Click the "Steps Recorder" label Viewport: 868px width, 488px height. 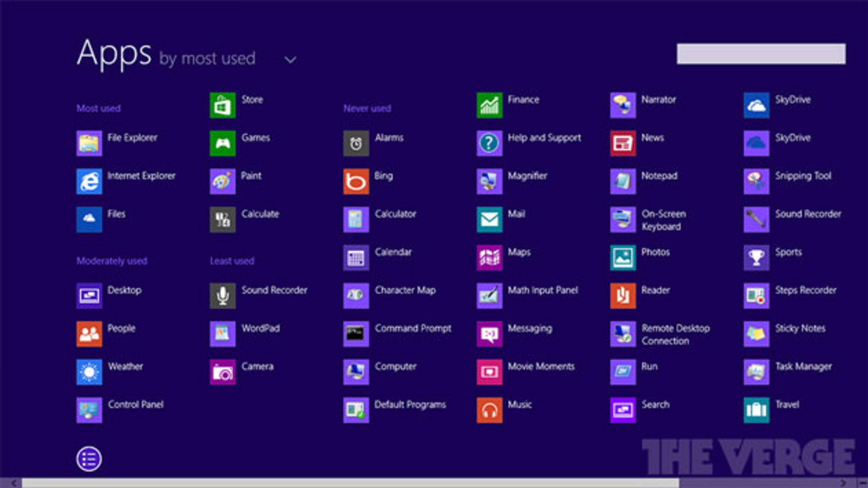click(x=806, y=290)
